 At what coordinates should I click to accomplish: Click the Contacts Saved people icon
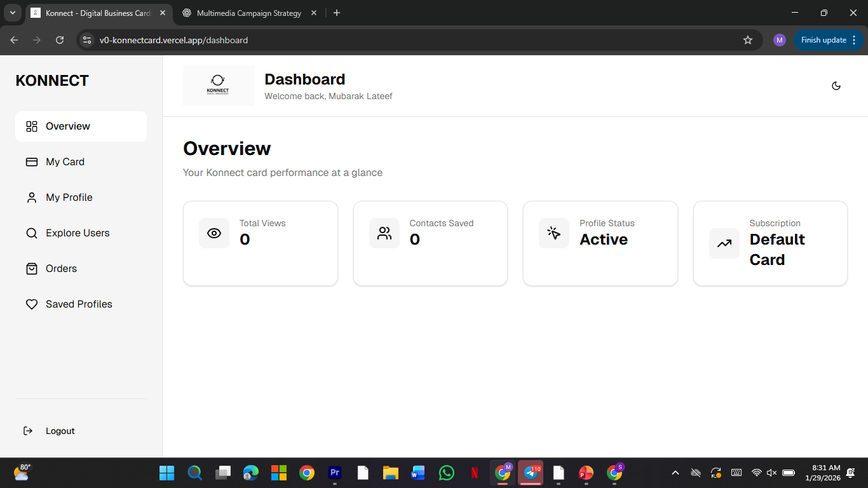384,233
